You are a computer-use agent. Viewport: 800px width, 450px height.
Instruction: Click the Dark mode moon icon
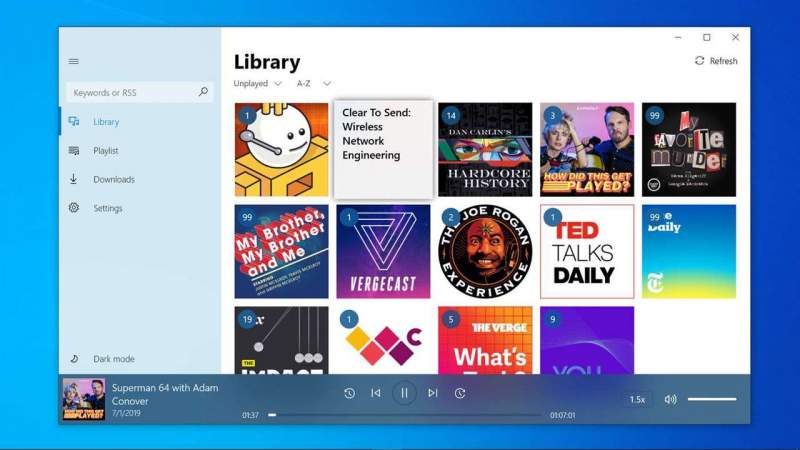coord(74,359)
